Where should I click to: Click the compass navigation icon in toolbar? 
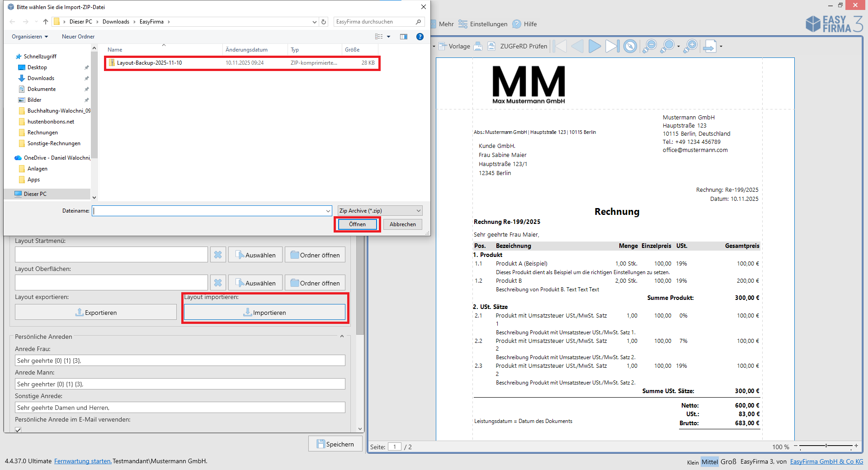coord(630,46)
